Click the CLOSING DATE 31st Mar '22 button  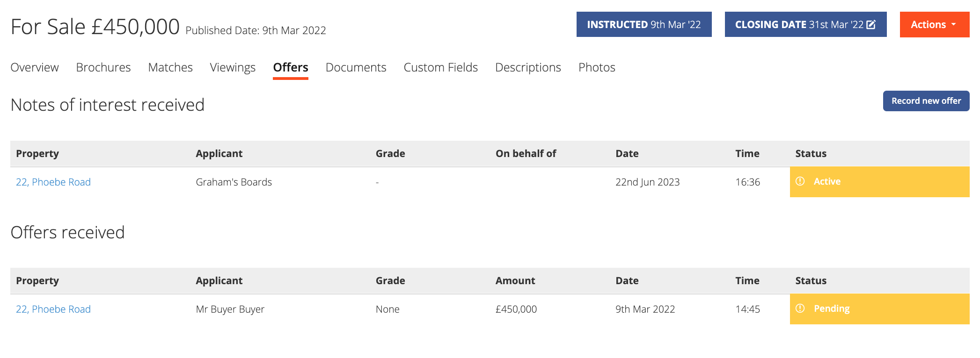(805, 24)
